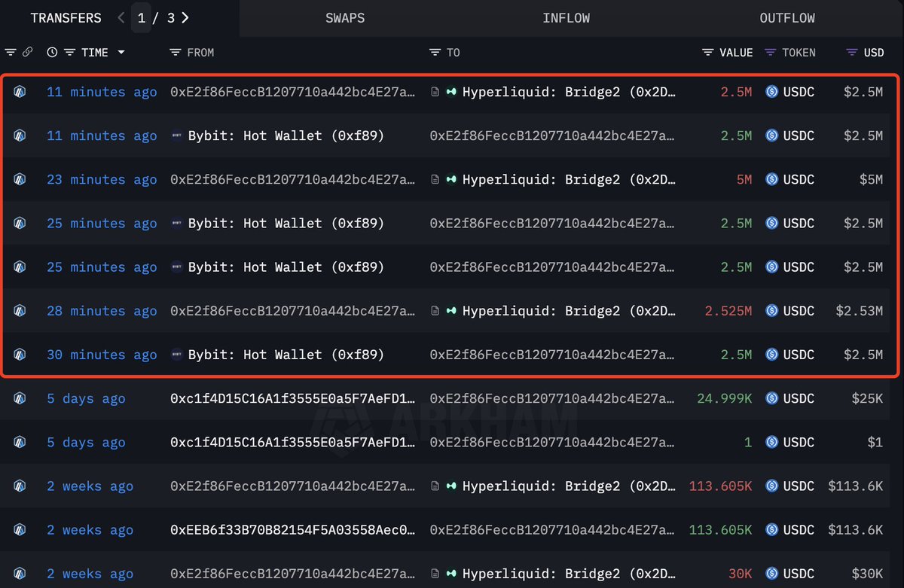Screen dimensions: 904x588
Task: Switch to the SWAPS tab
Action: (345, 18)
